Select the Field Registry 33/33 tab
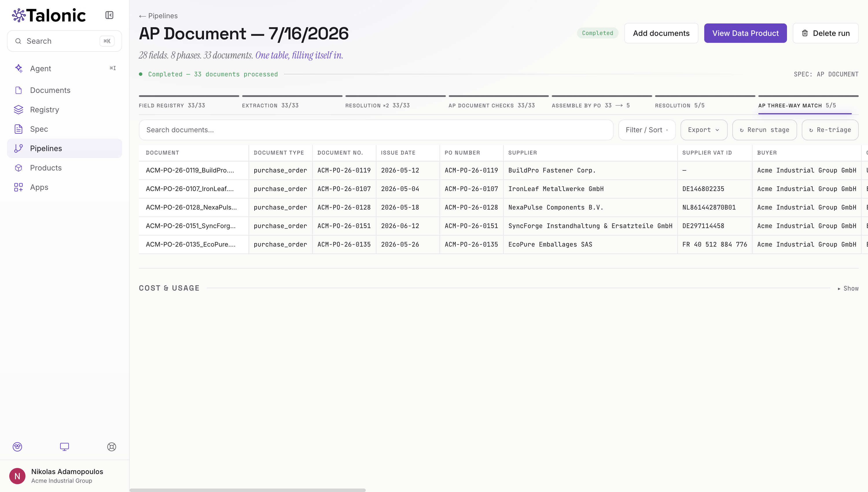Screen dimensions: 868x492 (189, 105)
